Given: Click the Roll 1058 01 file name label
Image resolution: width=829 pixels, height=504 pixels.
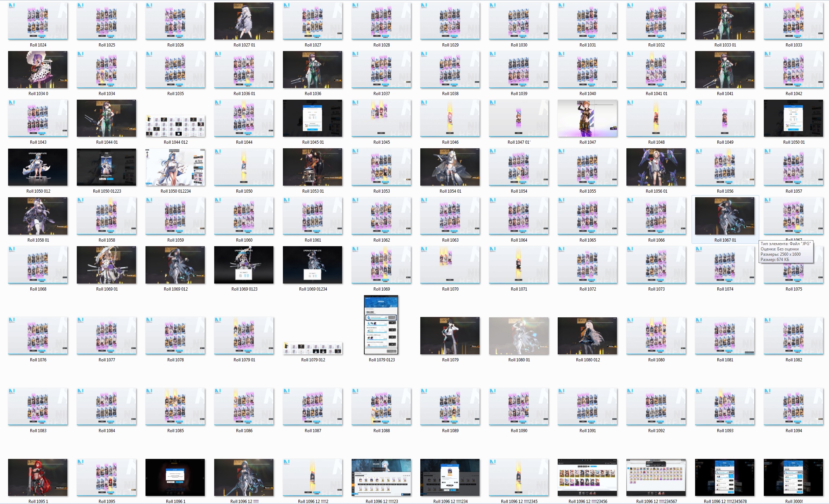Looking at the screenshot, I should 38,240.
